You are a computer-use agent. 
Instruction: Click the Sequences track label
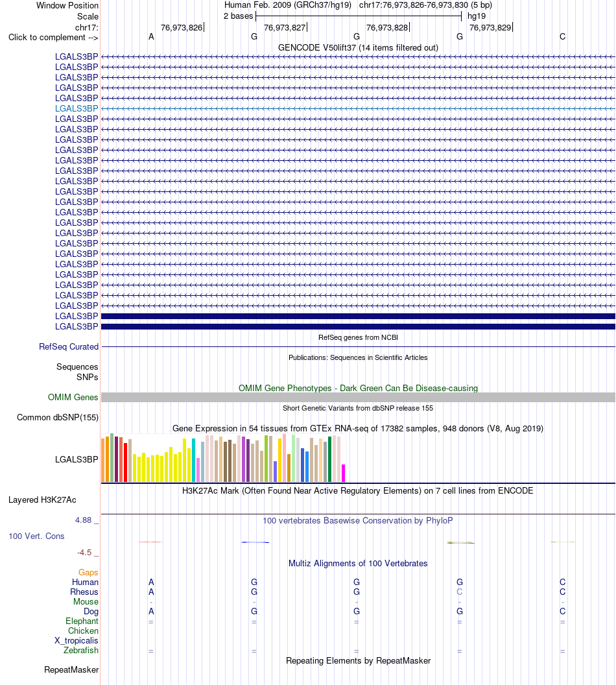(77, 367)
